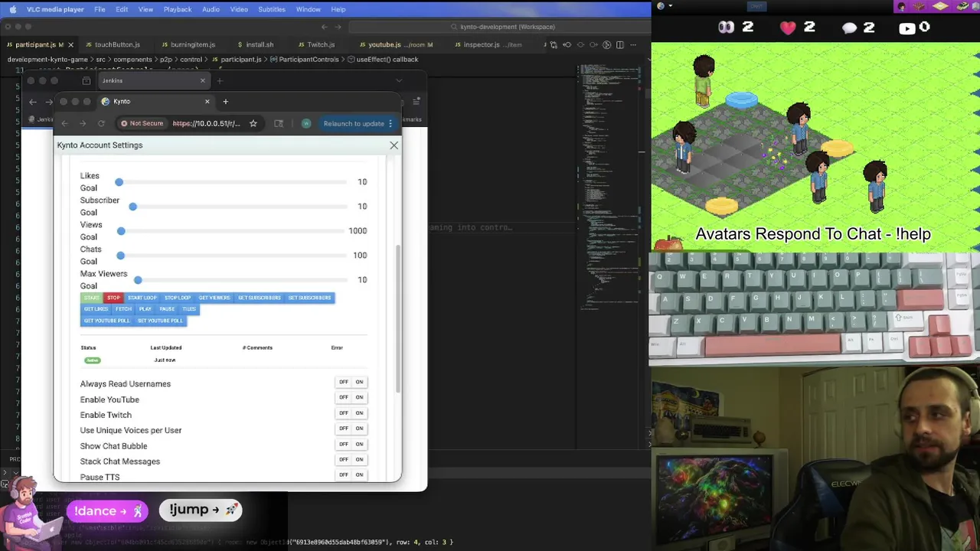Click the viewers count icon in the overlay

click(x=726, y=28)
